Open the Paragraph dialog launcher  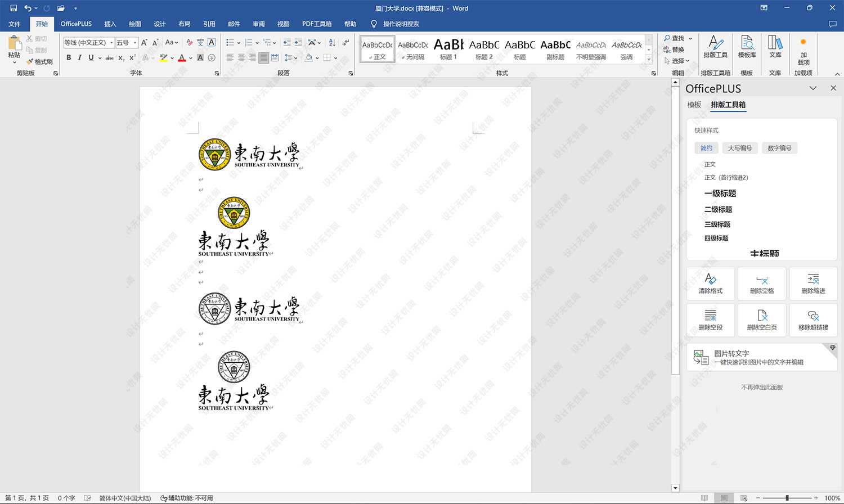pyautogui.click(x=351, y=73)
